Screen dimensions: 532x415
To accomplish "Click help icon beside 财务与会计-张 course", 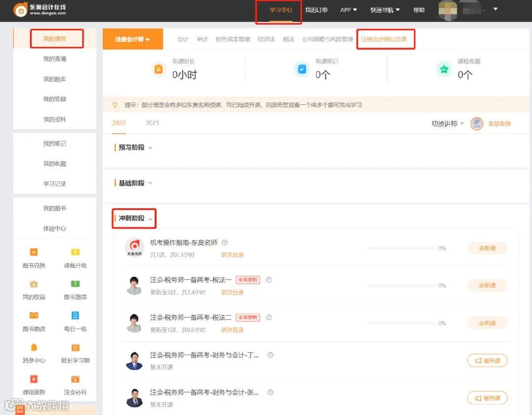I will pos(270,392).
